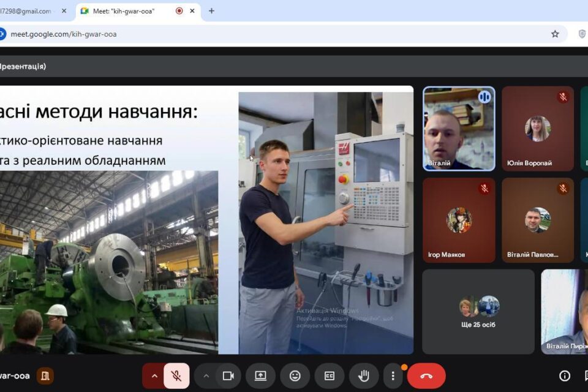The height and width of the screenshot is (392, 588).
Task: Click the "Презентація)" label above the slide
Action: (x=23, y=66)
